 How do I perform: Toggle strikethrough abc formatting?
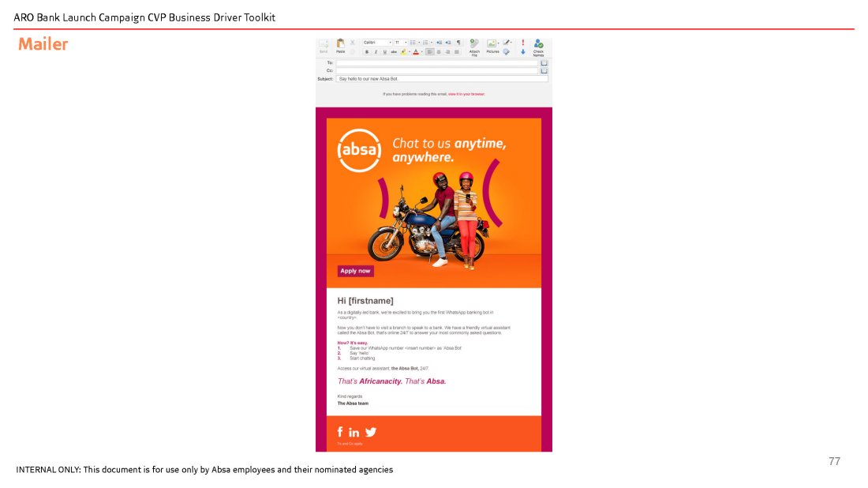pos(394,52)
